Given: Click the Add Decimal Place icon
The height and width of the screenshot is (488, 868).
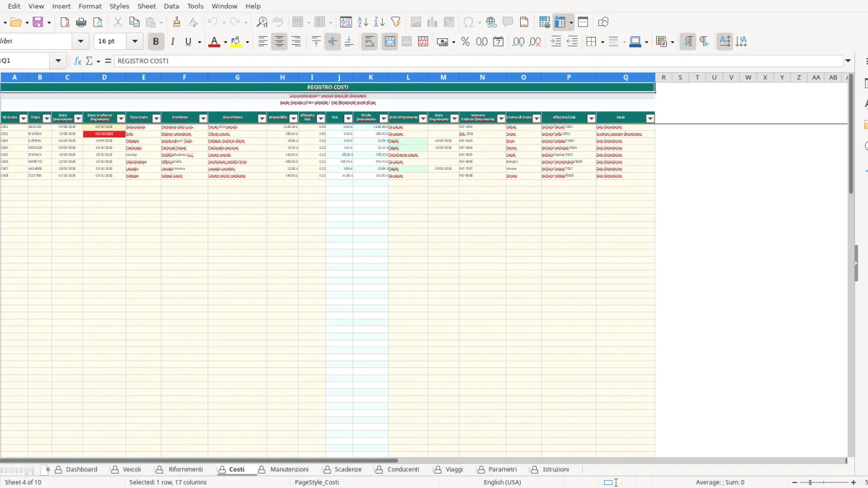Looking at the screenshot, I should pyautogui.click(x=519, y=42).
